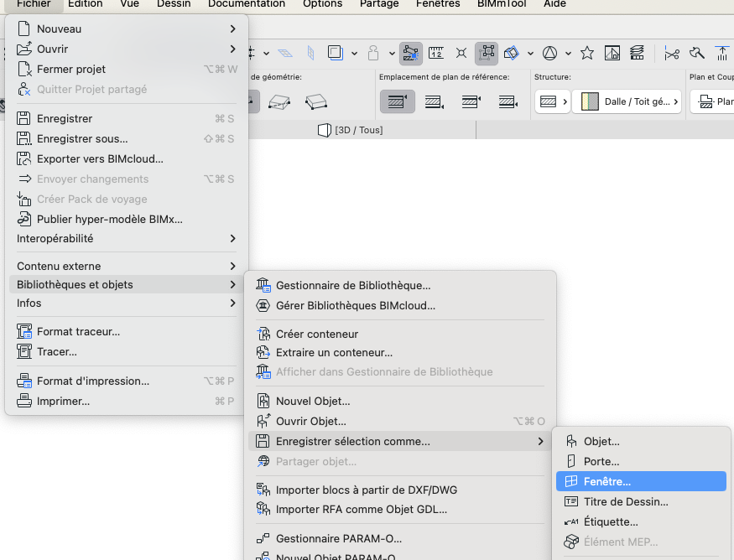This screenshot has height=560, width=734.
Task: Choose Exporter vers BIMcloud...
Action: [127, 158]
